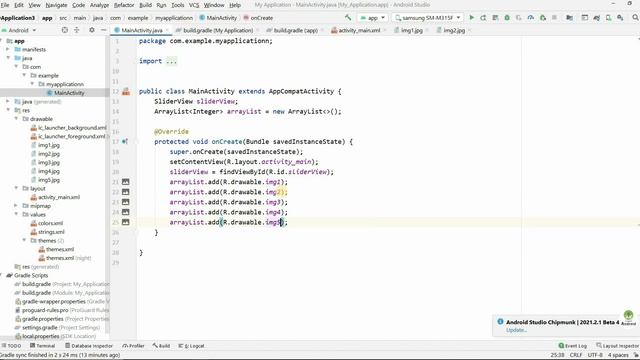The width and height of the screenshot is (640, 360).
Task: Run the app with green play button
Action: coord(471,18)
